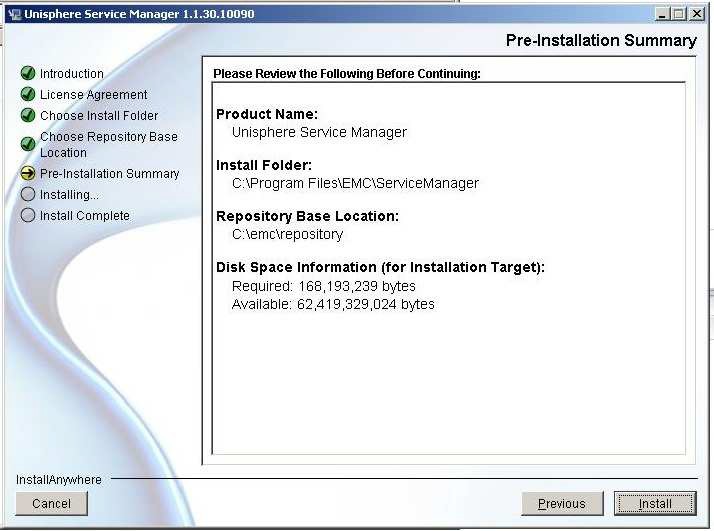Click the Repository Base Location: heading
The width and height of the screenshot is (714, 531).
tap(307, 216)
